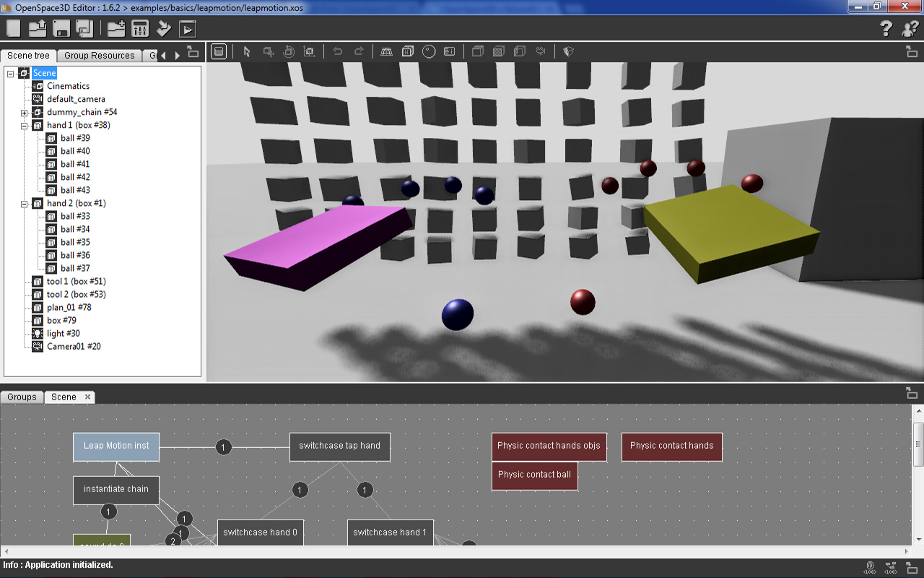Toggle the viewport info overlay icon
The height and width of the screenshot is (578, 924).
coord(449,52)
